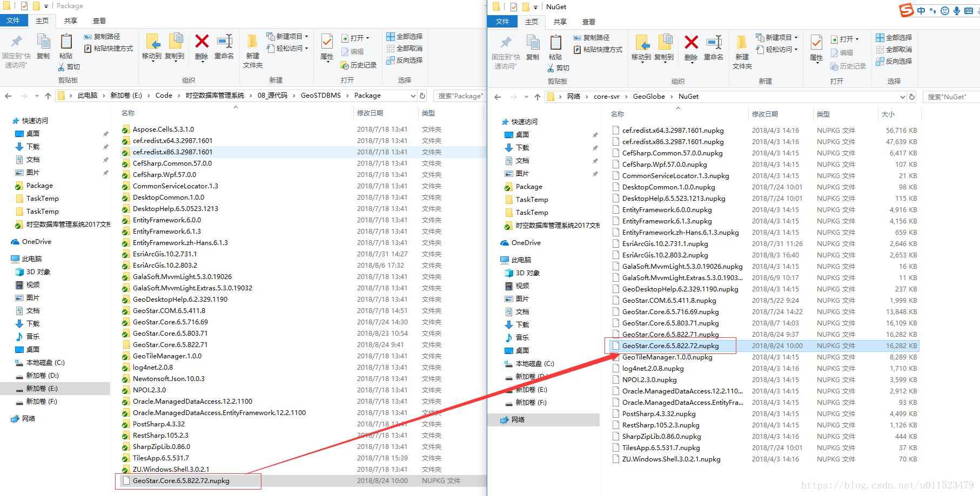Select 新加卷 (E:) in Package window sidebar
The height and width of the screenshot is (496, 980).
point(55,389)
